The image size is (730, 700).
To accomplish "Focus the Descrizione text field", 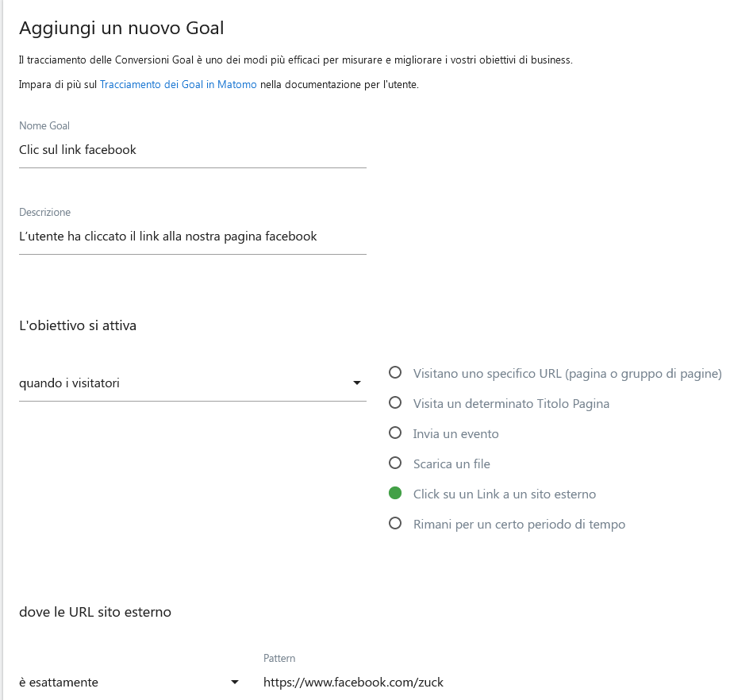I will 192,237.
